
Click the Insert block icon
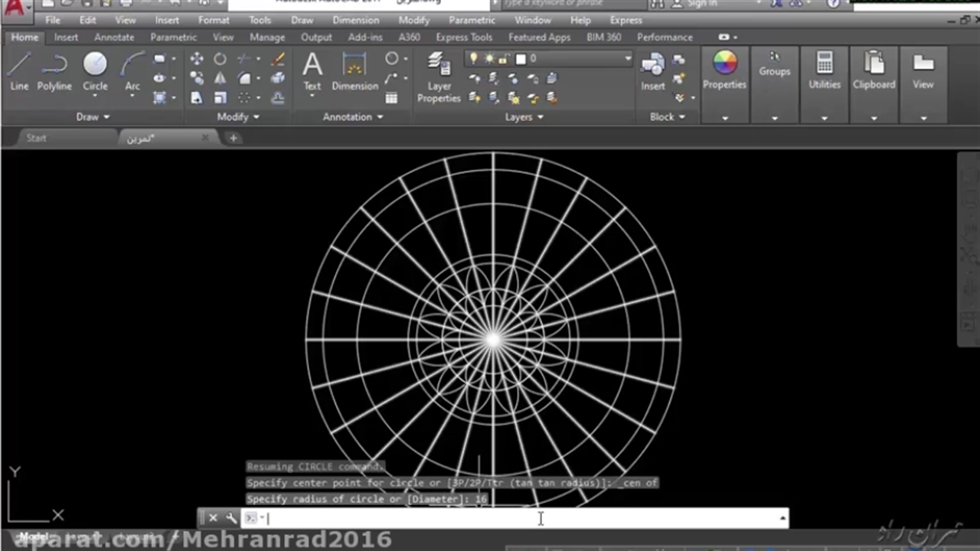(x=652, y=70)
